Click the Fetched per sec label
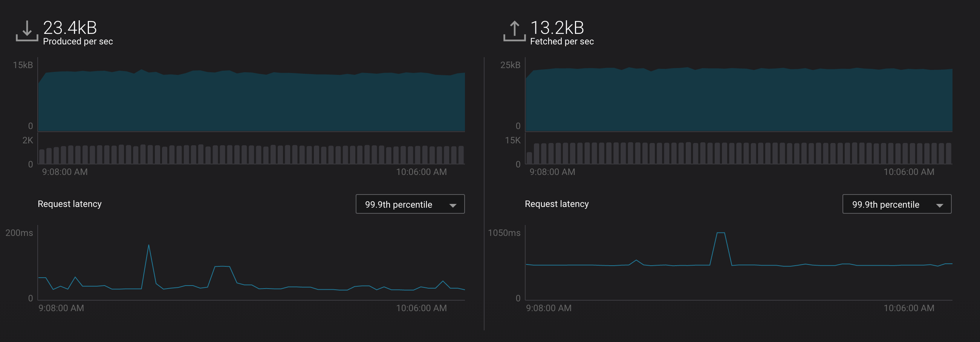Image resolution: width=980 pixels, height=342 pixels. (562, 41)
